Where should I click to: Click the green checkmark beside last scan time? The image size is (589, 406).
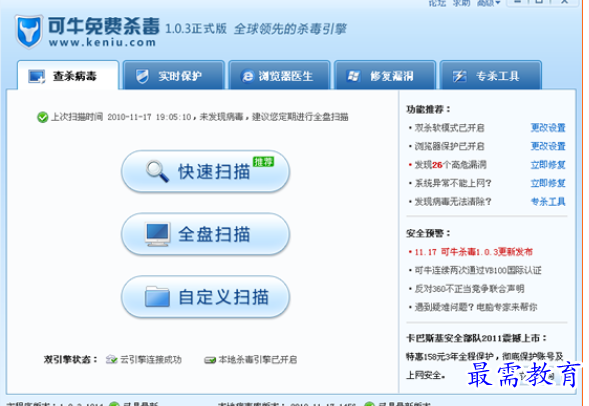tap(42, 117)
